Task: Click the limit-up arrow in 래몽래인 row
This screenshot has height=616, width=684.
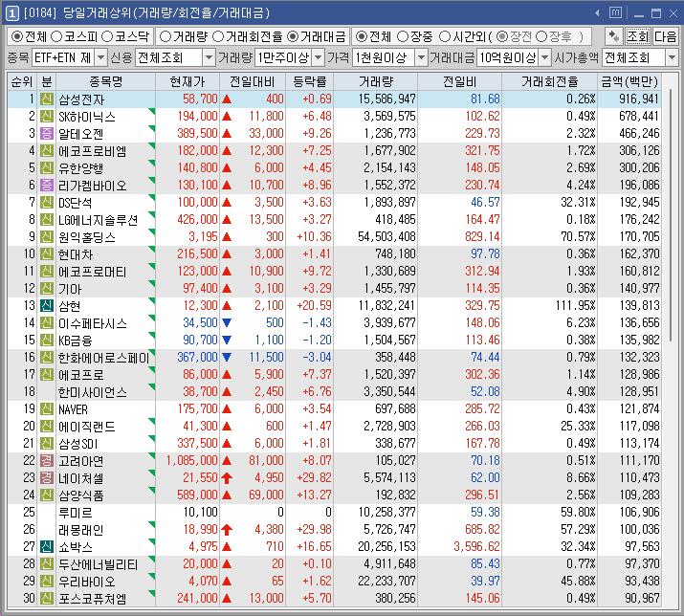Action: (x=227, y=530)
